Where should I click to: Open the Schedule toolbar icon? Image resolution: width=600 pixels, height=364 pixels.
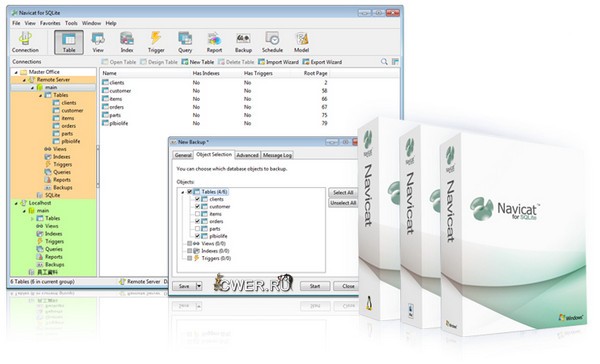(x=272, y=42)
